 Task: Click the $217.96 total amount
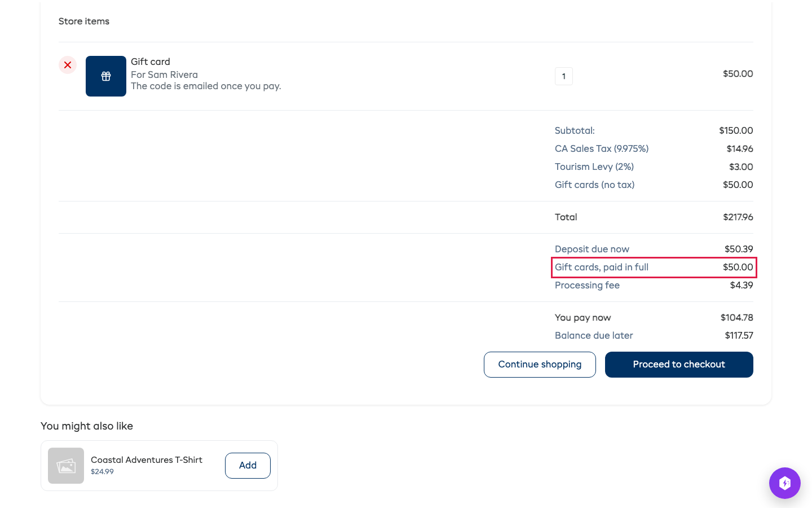coord(738,217)
